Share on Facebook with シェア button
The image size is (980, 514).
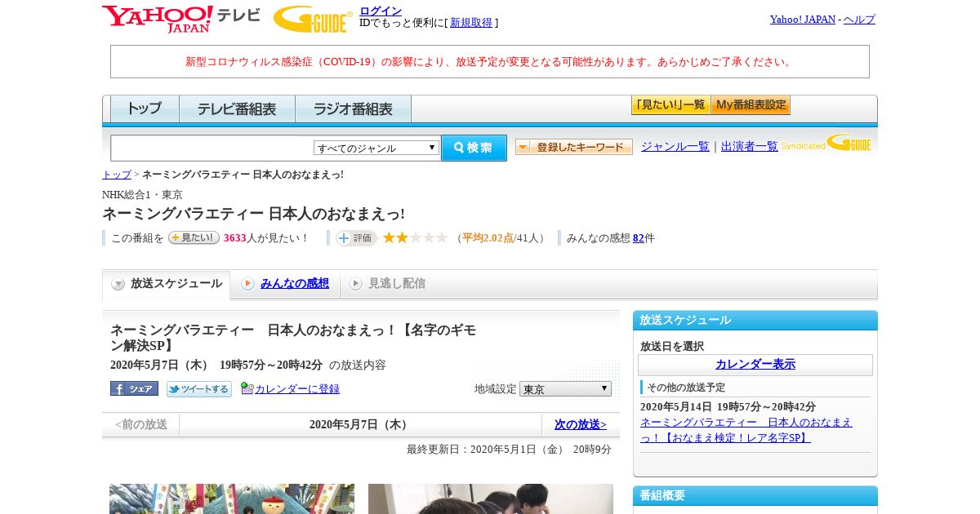pos(134,388)
